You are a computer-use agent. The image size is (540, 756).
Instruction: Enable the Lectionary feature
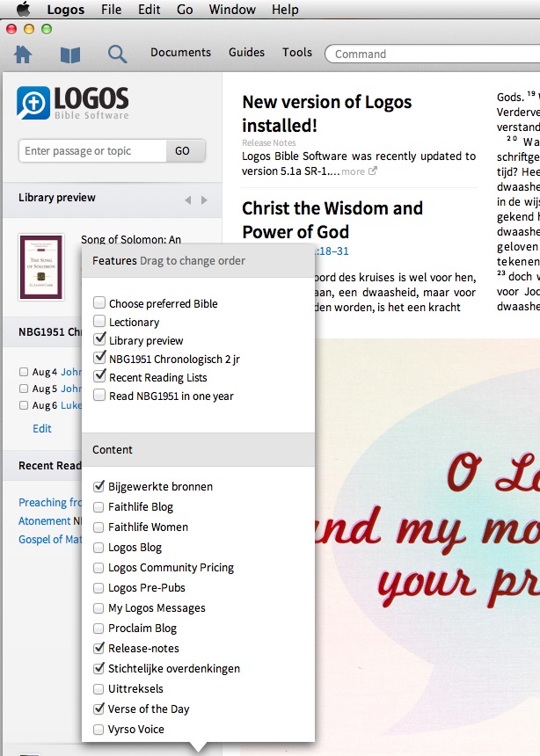(99, 321)
